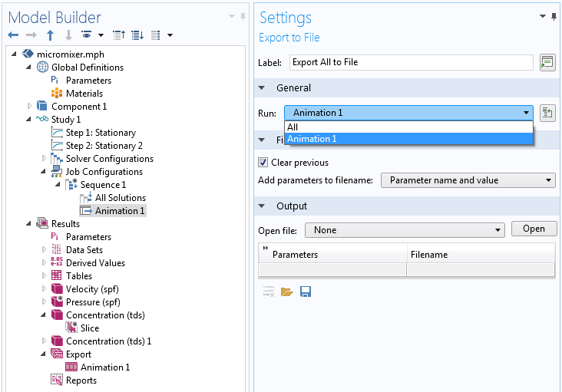Click the micromixer.mph root node icon
Viewport: 562px width, 392px height.
coord(28,54)
